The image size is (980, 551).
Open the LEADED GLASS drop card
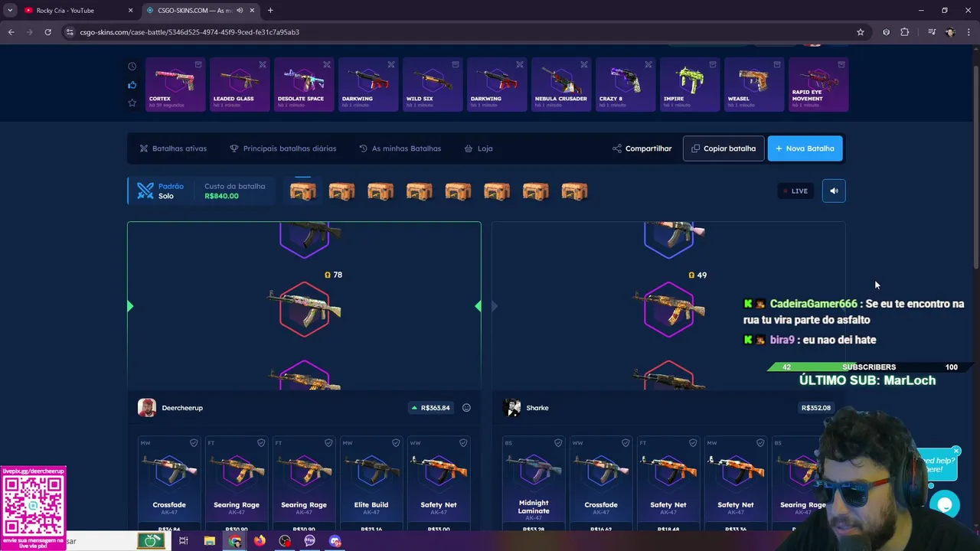240,84
